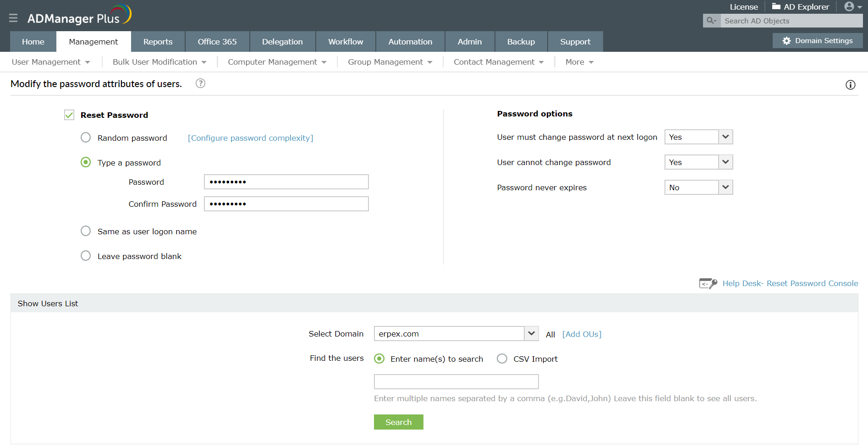This screenshot has height=447, width=868.
Task: Click the ADManager Plus logo
Action: pos(79,15)
